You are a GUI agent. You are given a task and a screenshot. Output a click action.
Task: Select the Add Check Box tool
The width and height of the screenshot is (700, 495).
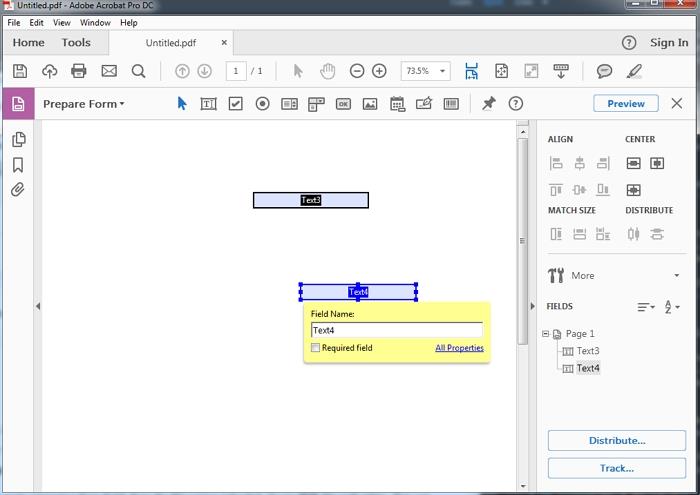click(x=236, y=104)
